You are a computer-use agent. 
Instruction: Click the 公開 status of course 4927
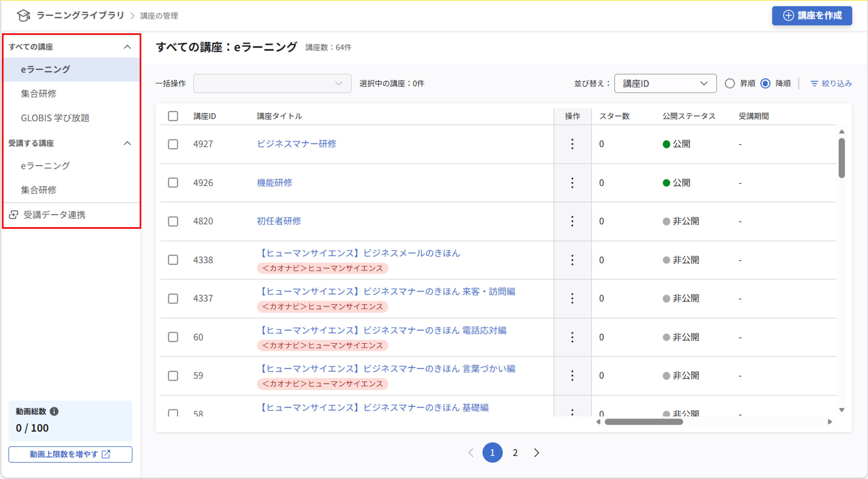click(677, 144)
